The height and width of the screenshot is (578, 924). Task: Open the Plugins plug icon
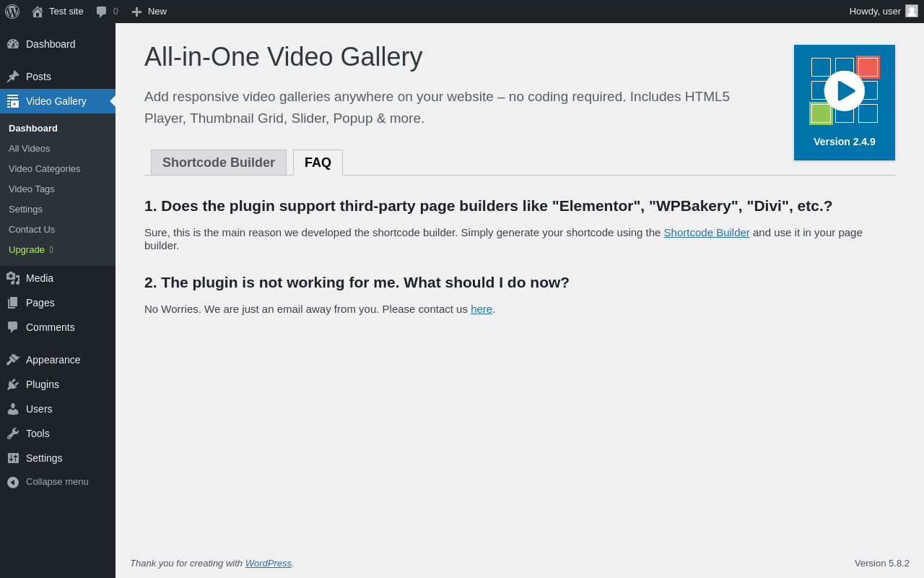(x=13, y=384)
